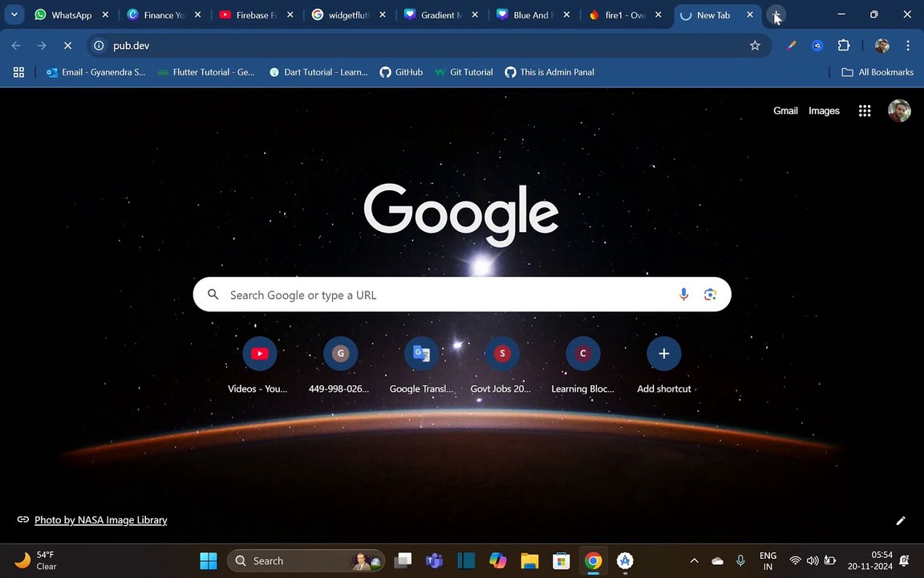924x578 pixels.
Task: Open Learning Bloc shortcut
Action: coord(583,364)
